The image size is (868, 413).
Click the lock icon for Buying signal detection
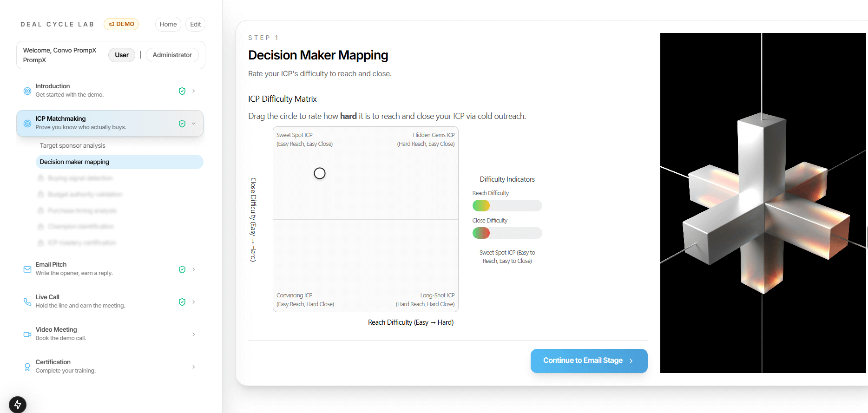pyautogui.click(x=41, y=178)
